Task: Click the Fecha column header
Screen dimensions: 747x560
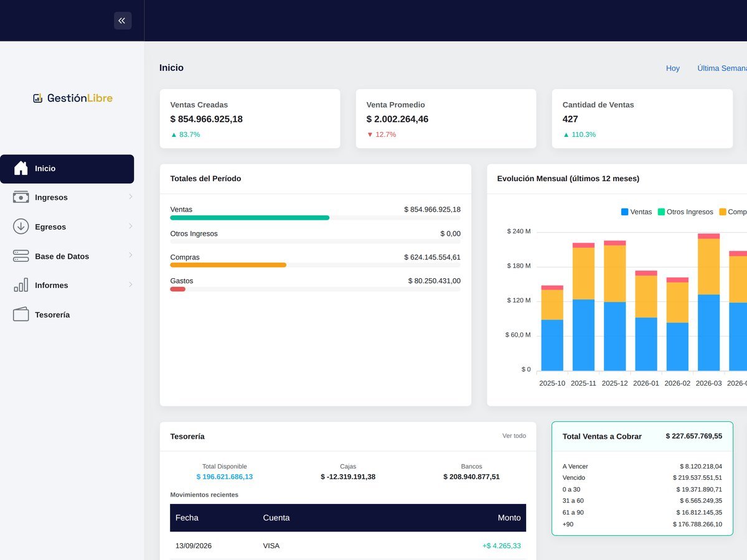Action: point(187,518)
